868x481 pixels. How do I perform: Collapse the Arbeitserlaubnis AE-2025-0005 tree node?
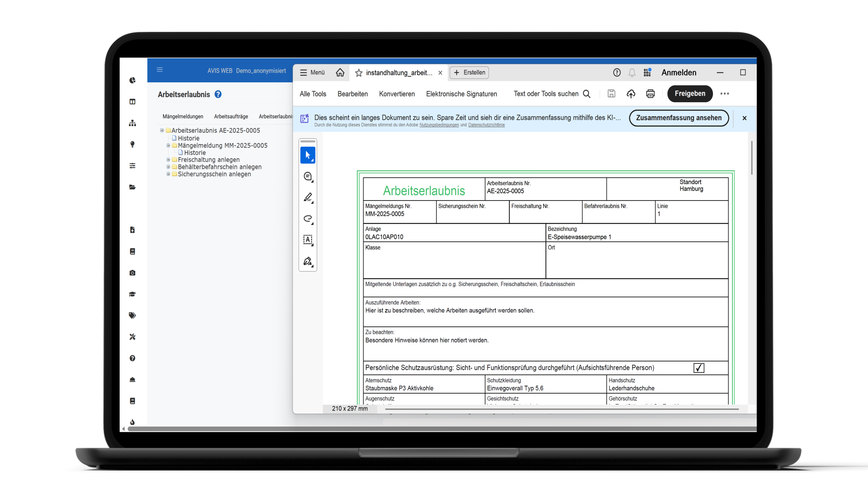pyautogui.click(x=162, y=130)
